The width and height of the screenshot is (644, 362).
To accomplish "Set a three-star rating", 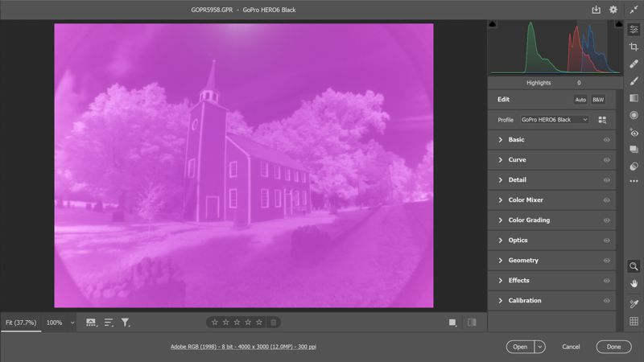I will pos(237,323).
